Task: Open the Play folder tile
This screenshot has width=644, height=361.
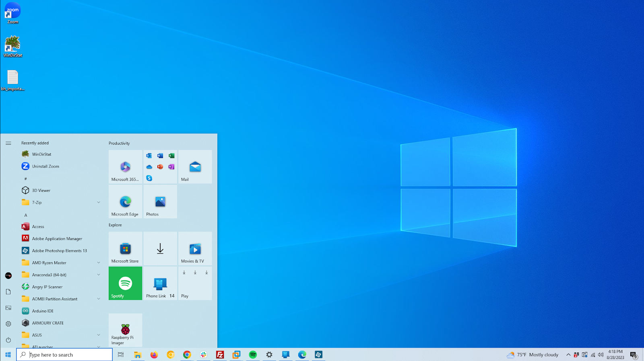Action: tap(195, 283)
